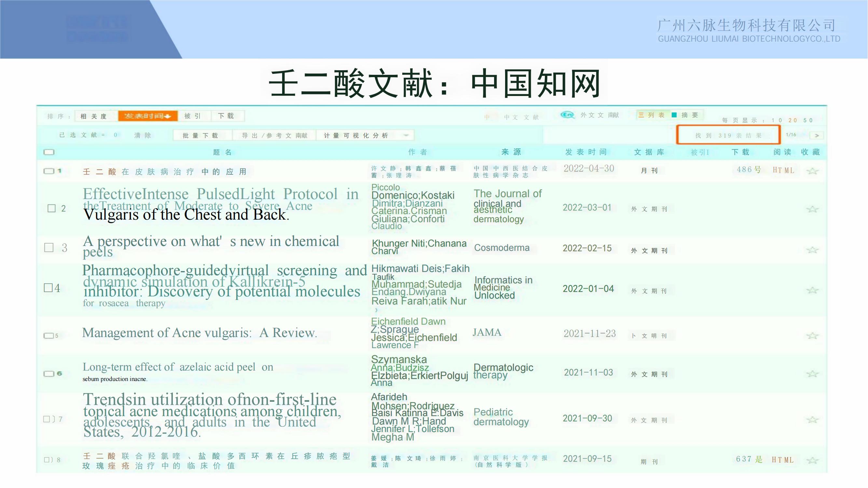The width and height of the screenshot is (868, 488).
Task: Star the Long-term effect of azelaic acid row
Action: (812, 374)
